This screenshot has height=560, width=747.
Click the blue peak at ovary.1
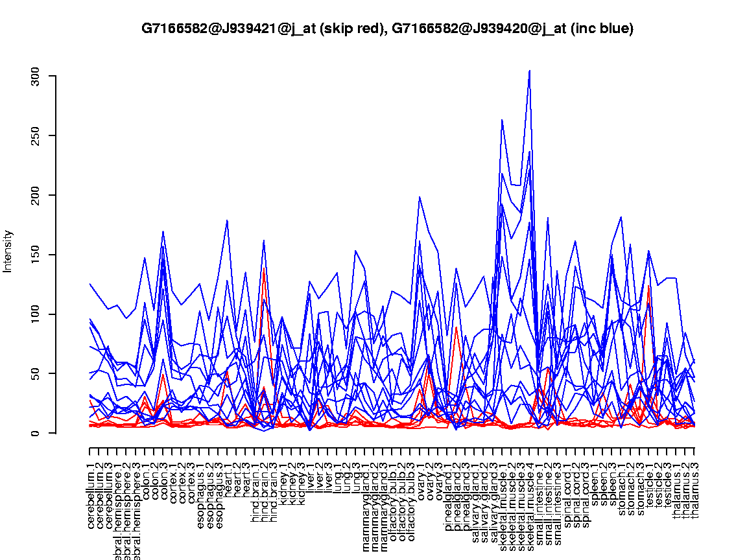[x=420, y=197]
